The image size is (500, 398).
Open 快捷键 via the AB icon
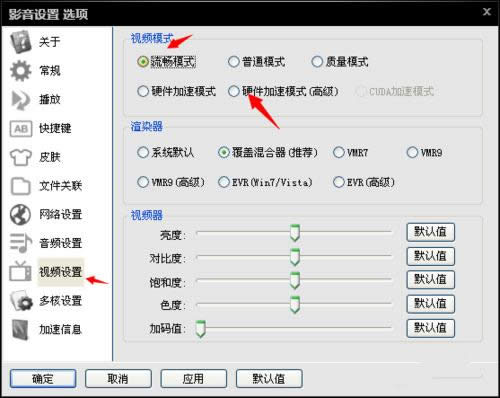pyautogui.click(x=21, y=129)
